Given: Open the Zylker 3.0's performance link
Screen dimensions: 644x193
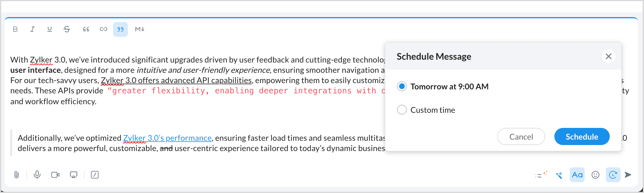Looking at the screenshot, I should pos(167,138).
